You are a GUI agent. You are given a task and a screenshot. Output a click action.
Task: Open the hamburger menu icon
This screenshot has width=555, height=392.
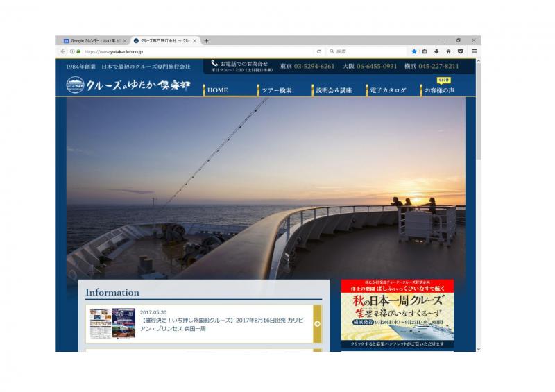point(475,51)
